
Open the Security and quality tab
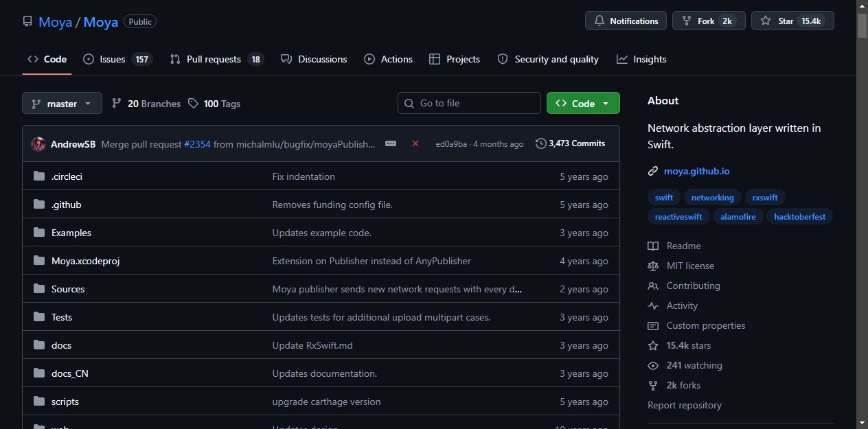tap(548, 59)
